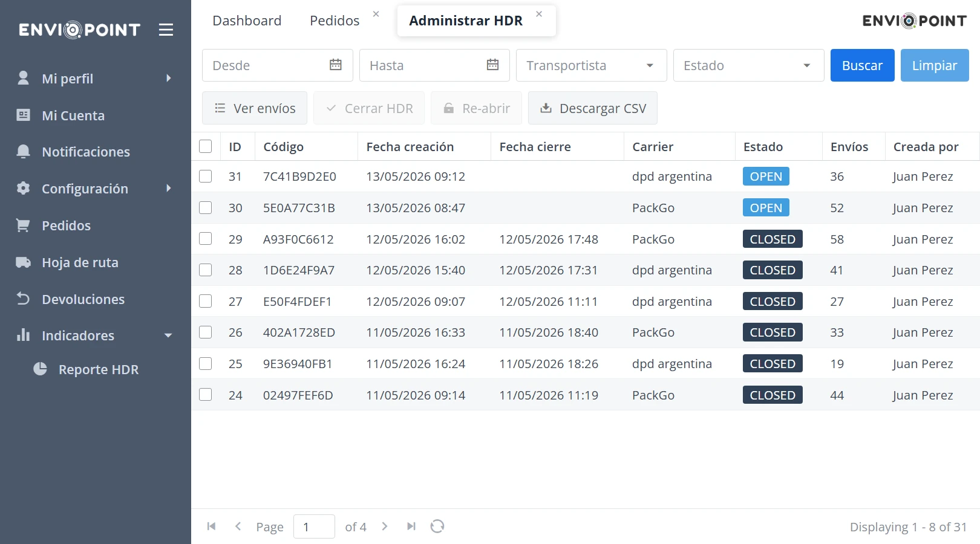The image size is (980, 544).
Task: Open the Transportista dropdown
Action: (591, 65)
